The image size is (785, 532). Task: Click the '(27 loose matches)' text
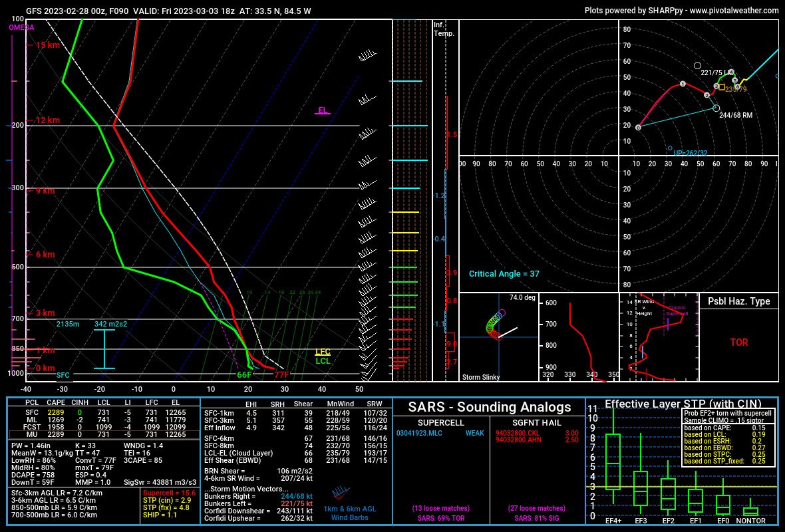tap(537, 508)
